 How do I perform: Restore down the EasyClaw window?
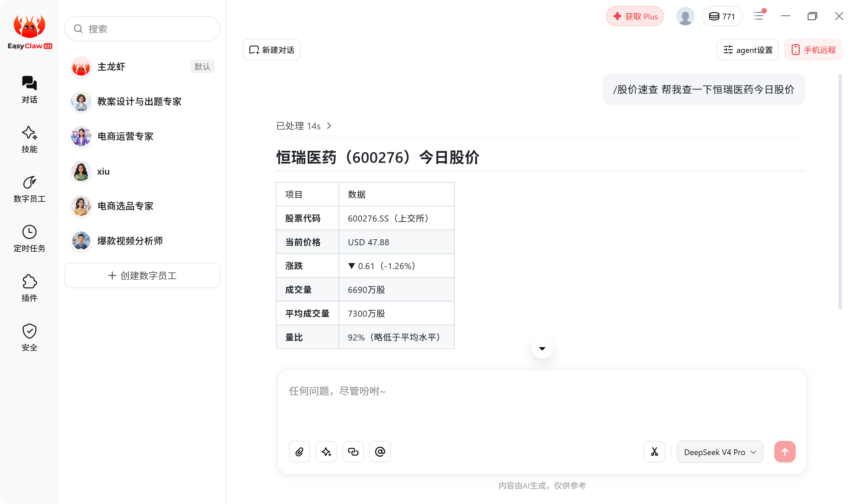(812, 16)
